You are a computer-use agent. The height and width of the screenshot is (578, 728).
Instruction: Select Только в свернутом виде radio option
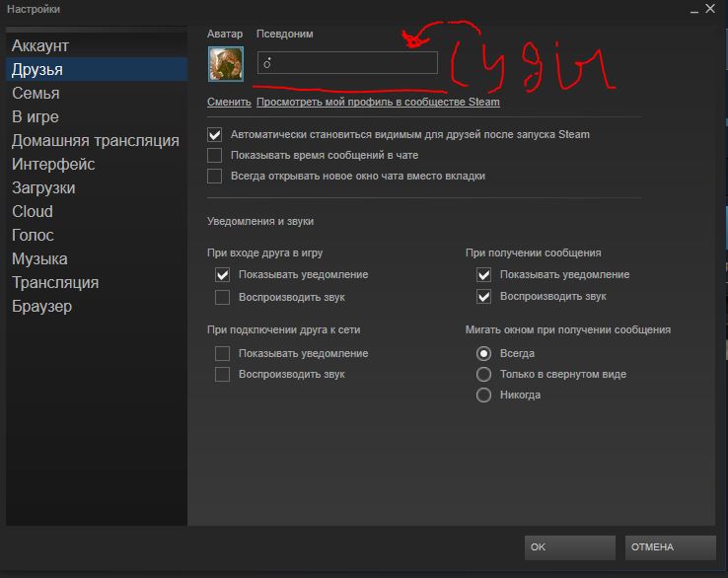(483, 374)
